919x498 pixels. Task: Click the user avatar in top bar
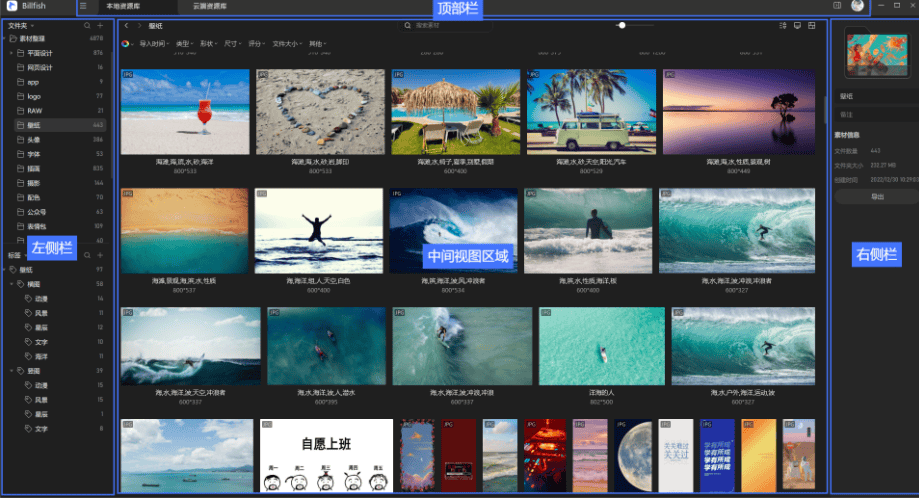[857, 6]
